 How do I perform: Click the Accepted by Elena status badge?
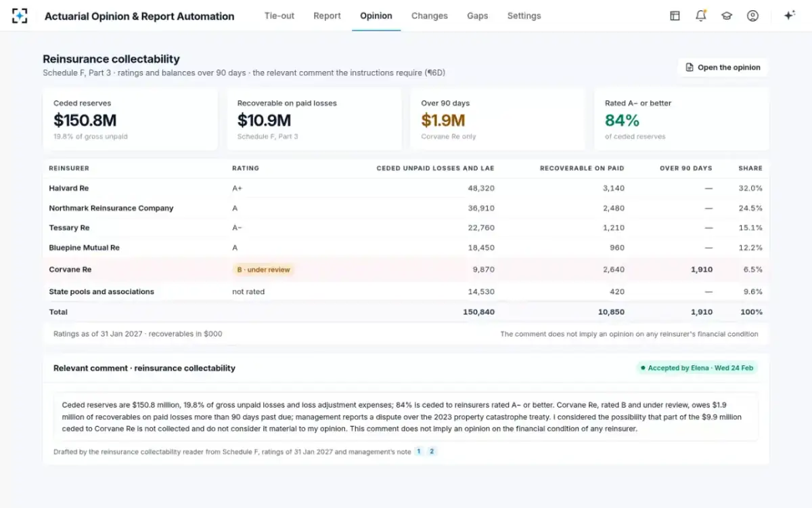point(696,368)
